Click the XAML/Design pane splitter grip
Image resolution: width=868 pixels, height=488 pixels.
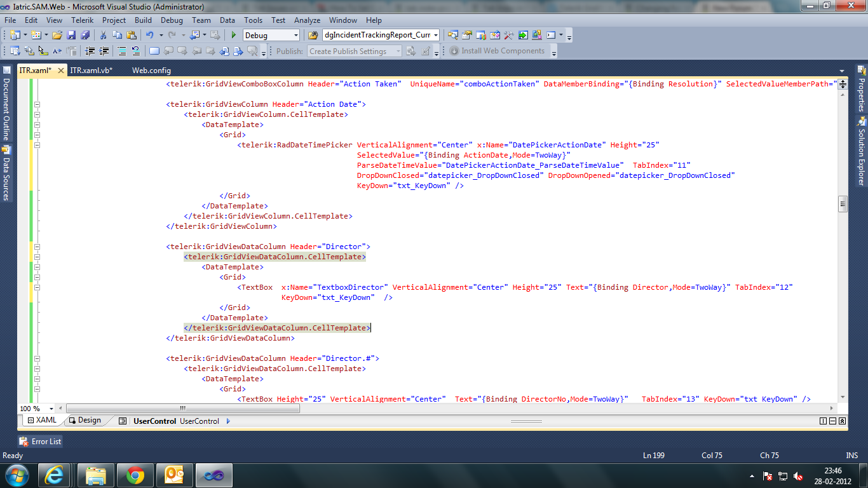click(526, 421)
